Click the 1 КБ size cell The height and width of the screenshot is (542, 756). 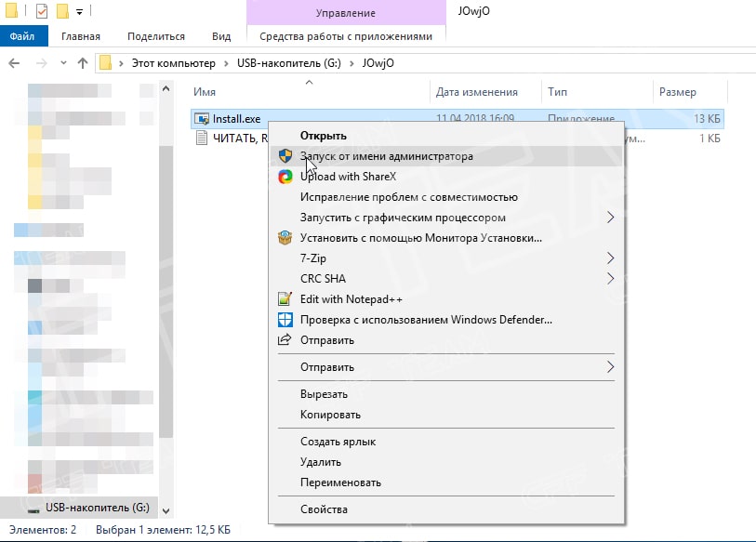(x=710, y=139)
